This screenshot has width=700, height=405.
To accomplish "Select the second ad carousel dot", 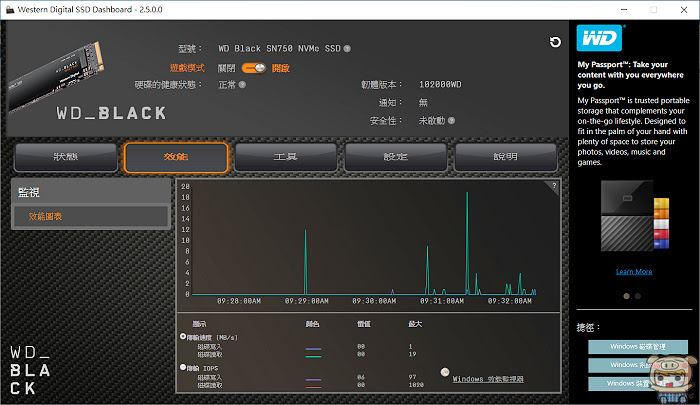I will tap(638, 296).
